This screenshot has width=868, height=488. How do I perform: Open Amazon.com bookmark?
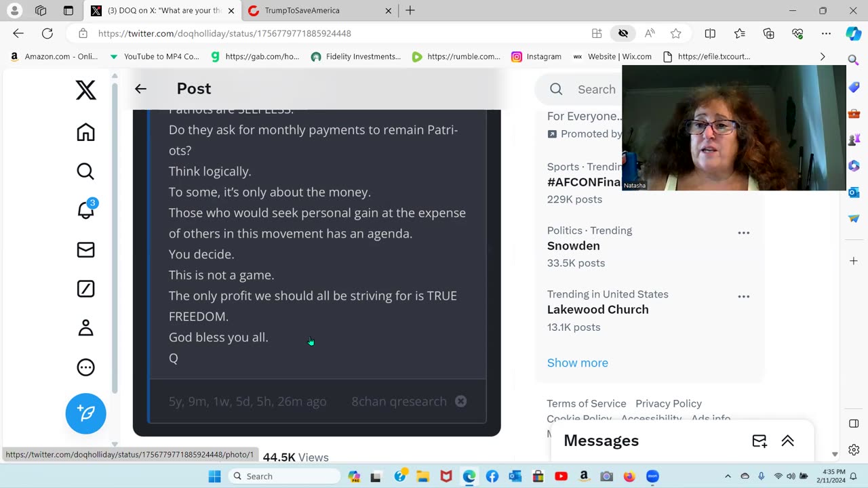54,56
